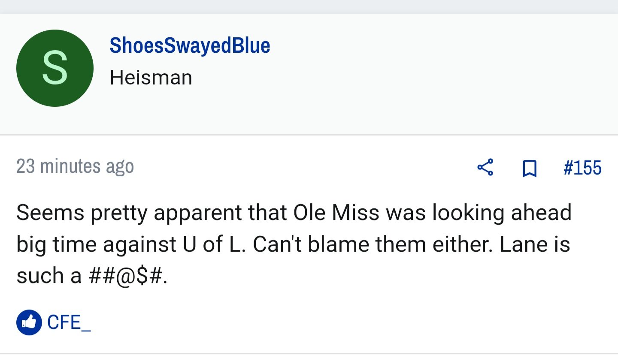Image resolution: width=618 pixels, height=364 pixels.
Task: Click the letter S inside green avatar
Action: pyautogui.click(x=55, y=68)
